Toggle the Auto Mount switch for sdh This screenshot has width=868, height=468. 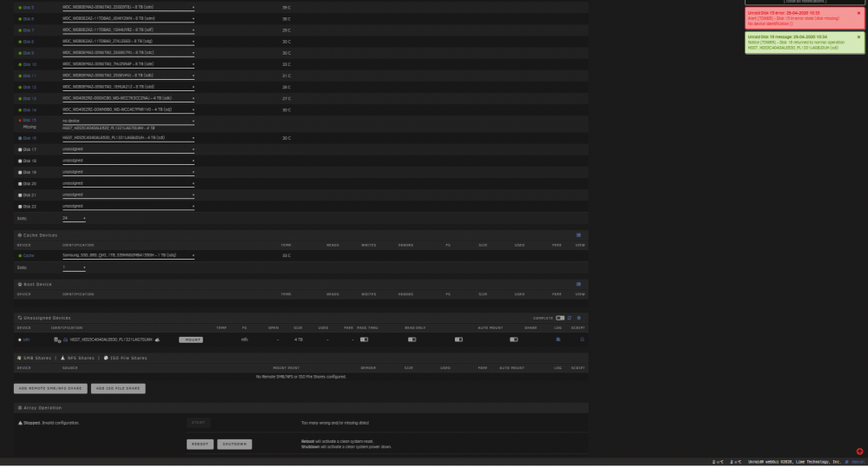tap(459, 340)
